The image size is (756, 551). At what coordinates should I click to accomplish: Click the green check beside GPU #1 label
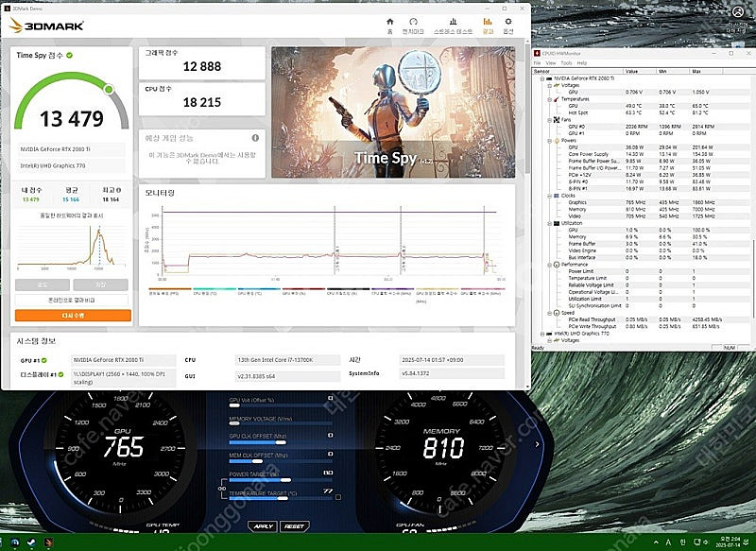[x=43, y=360]
